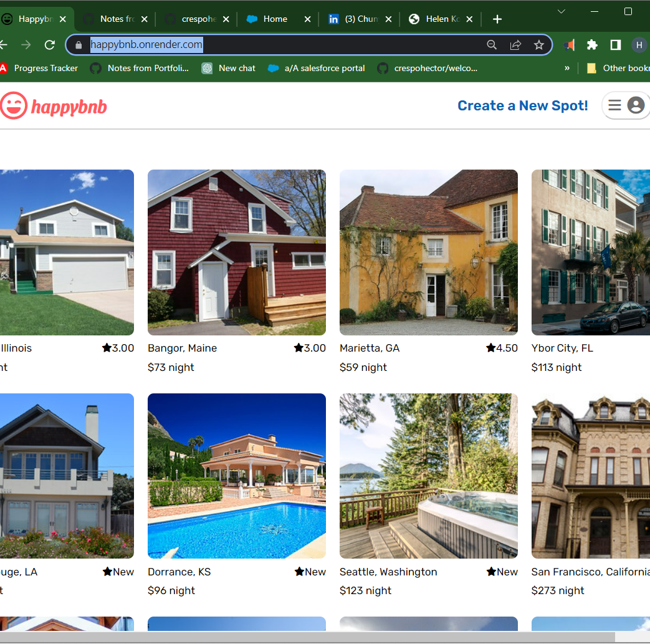This screenshot has width=650, height=644.
Task: Open the Dorrance, KS pool villa photo
Action: 237,476
